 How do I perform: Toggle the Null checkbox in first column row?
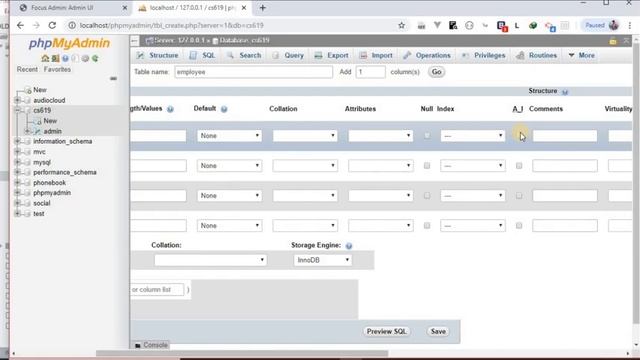point(427,136)
